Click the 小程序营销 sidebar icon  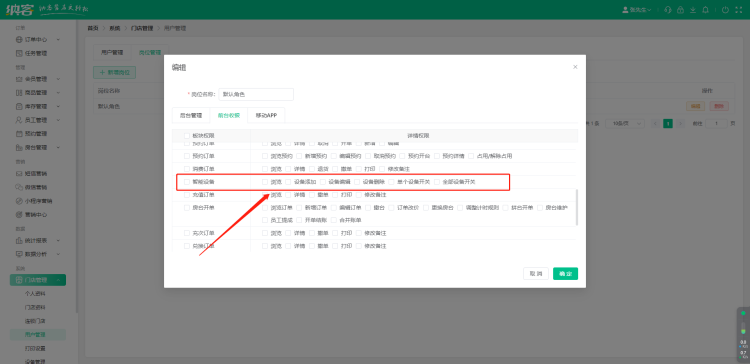click(x=19, y=201)
